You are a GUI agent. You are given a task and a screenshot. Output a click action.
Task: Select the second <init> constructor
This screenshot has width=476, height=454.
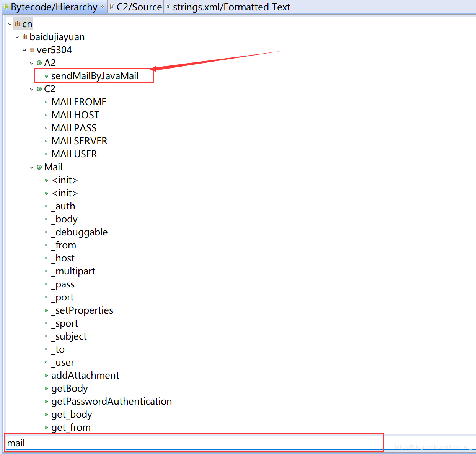(x=65, y=193)
